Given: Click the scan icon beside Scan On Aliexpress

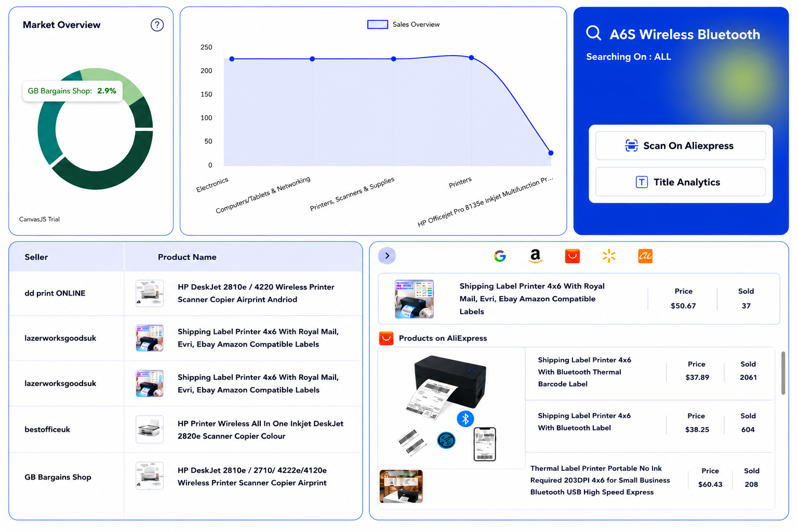Looking at the screenshot, I should coord(631,145).
